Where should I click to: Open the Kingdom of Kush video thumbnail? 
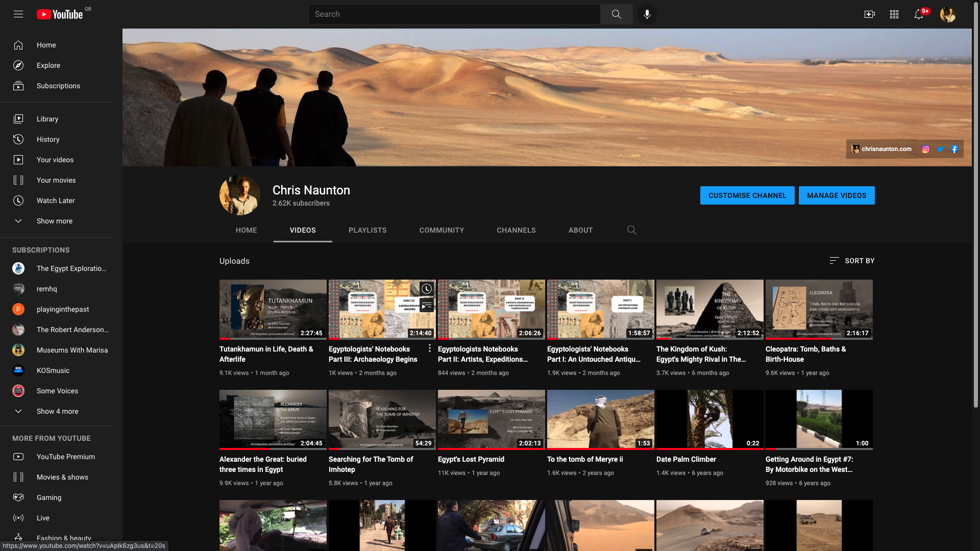coord(709,309)
